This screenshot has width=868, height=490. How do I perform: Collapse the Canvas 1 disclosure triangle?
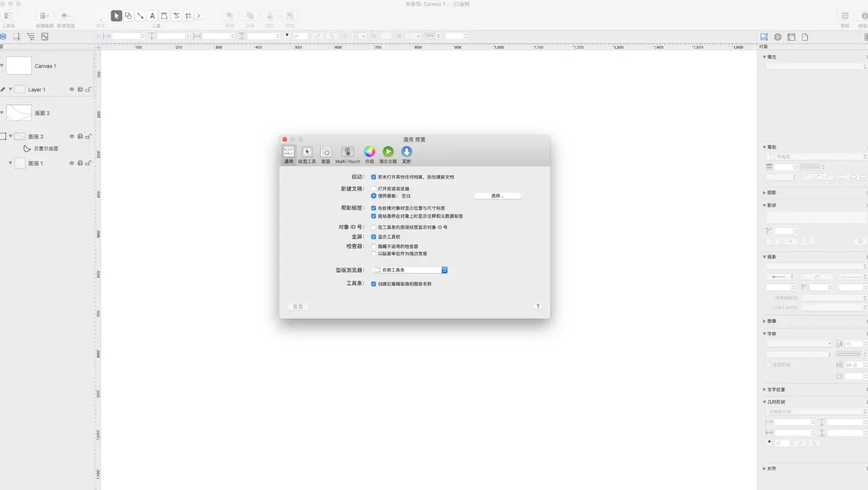pyautogui.click(x=2, y=66)
